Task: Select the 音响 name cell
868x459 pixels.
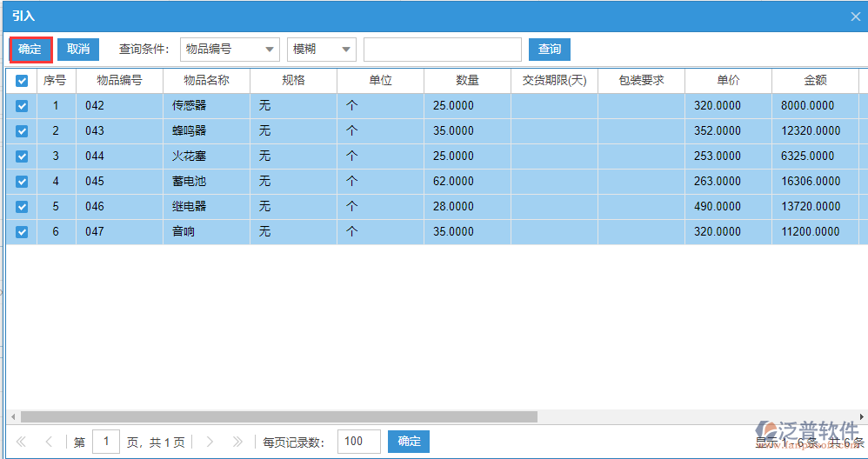Action: coord(206,232)
